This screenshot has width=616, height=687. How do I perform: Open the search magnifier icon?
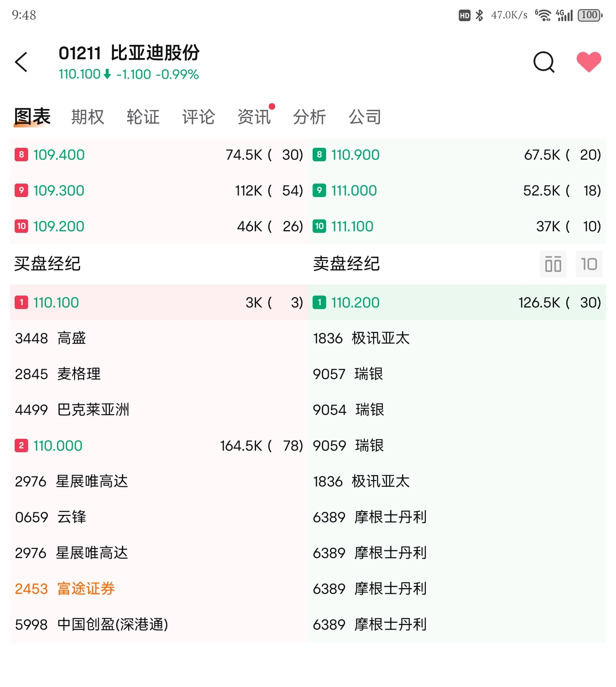click(x=544, y=62)
